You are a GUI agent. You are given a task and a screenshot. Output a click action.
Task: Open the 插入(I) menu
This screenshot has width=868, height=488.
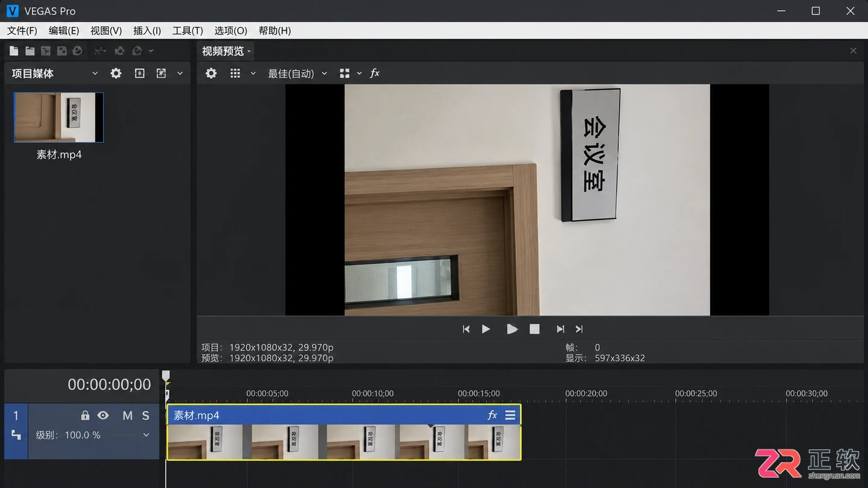coord(147,31)
